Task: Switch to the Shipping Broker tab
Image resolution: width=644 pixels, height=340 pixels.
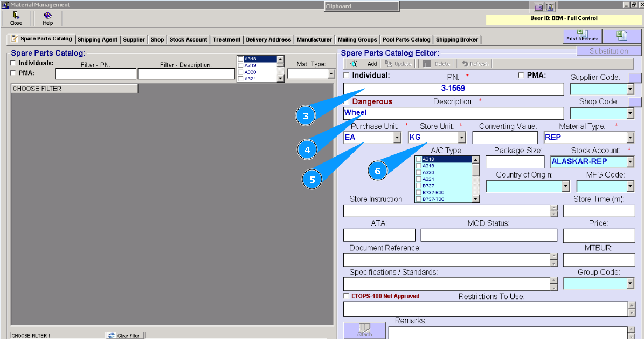Action: (456, 39)
